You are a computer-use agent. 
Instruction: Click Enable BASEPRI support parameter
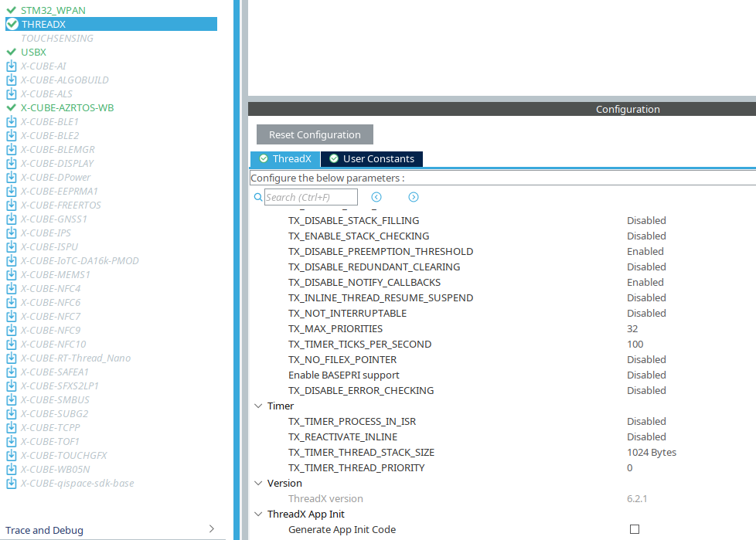click(x=344, y=375)
